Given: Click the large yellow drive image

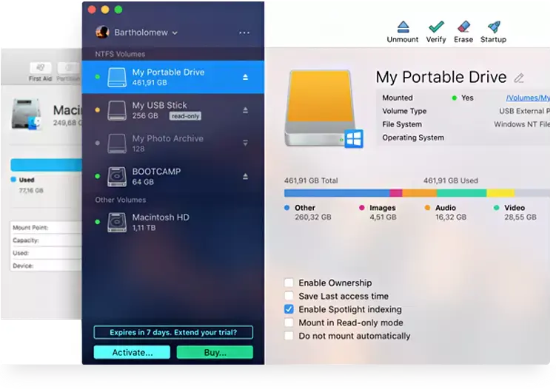Looking at the screenshot, I should [321, 108].
